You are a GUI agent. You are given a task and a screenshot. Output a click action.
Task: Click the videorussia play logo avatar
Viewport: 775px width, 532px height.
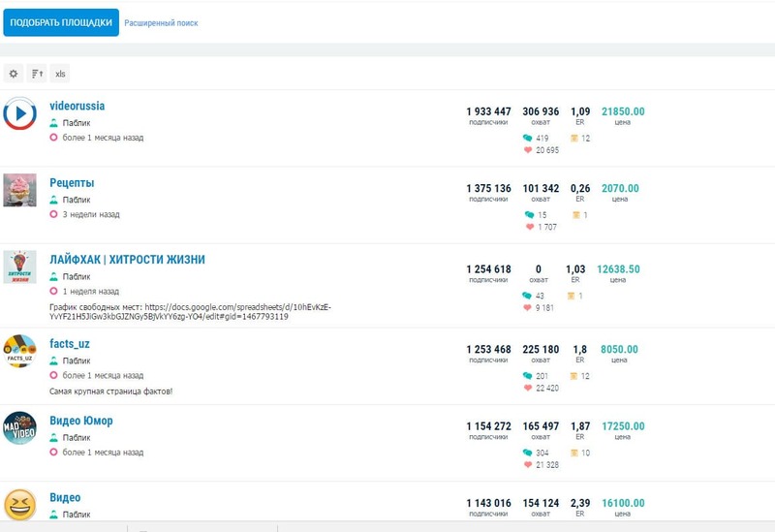tap(20, 113)
